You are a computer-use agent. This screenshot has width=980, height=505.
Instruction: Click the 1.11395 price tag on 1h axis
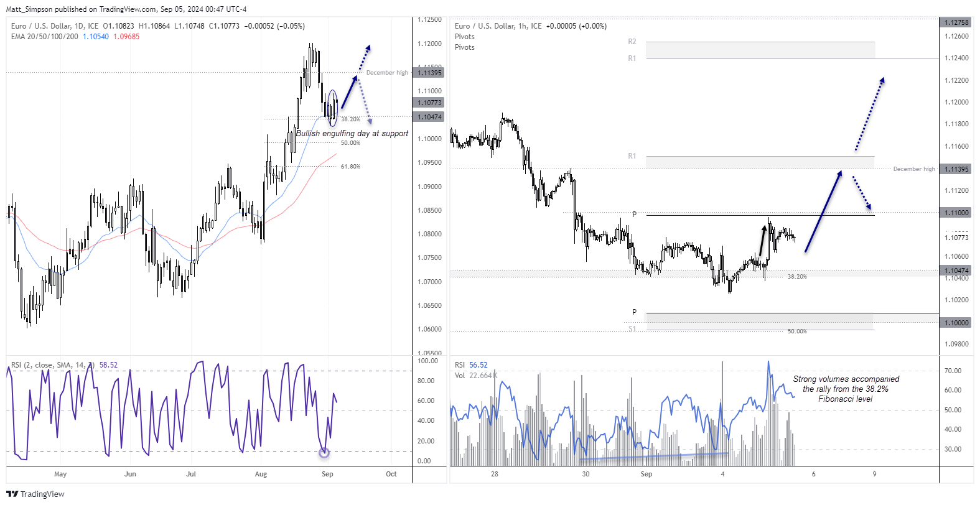[956, 169]
